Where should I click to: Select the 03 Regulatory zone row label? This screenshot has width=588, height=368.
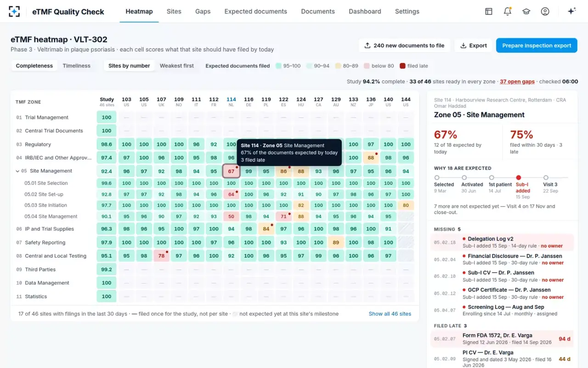[53, 144]
